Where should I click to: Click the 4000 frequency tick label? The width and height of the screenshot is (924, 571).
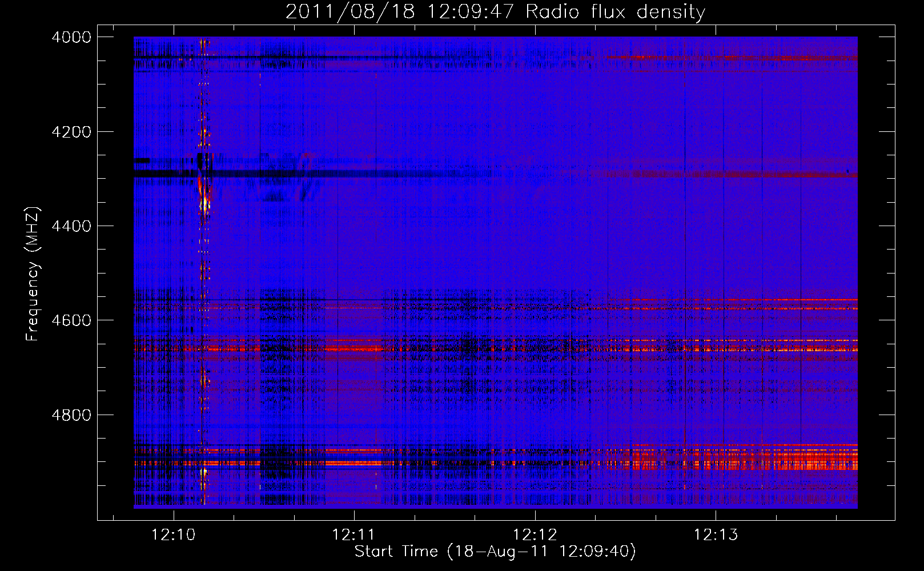tap(71, 37)
